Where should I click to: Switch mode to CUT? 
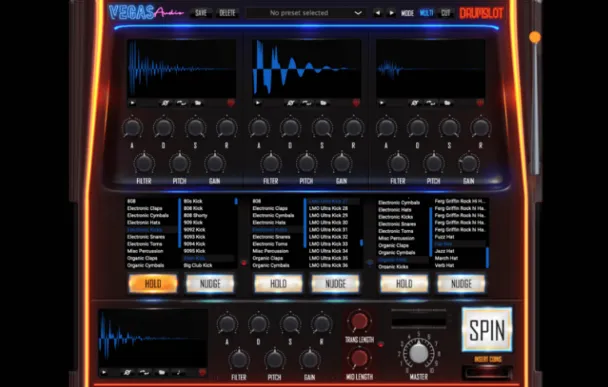pos(446,13)
